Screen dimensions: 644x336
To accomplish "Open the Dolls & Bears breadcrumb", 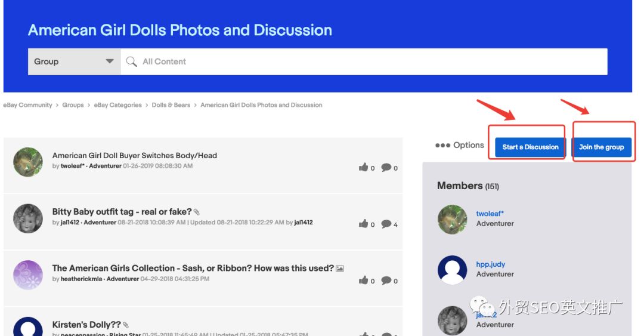I will [171, 105].
